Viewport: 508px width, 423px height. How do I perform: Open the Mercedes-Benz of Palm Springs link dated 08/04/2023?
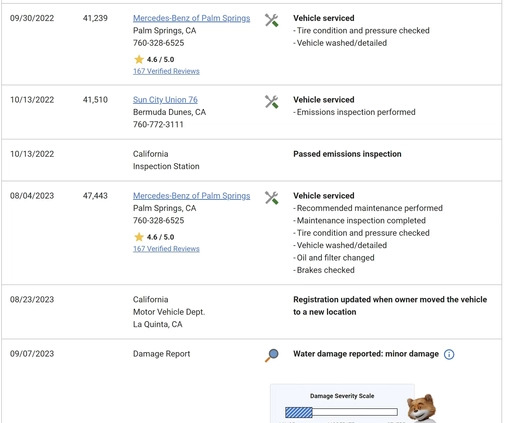191,196
